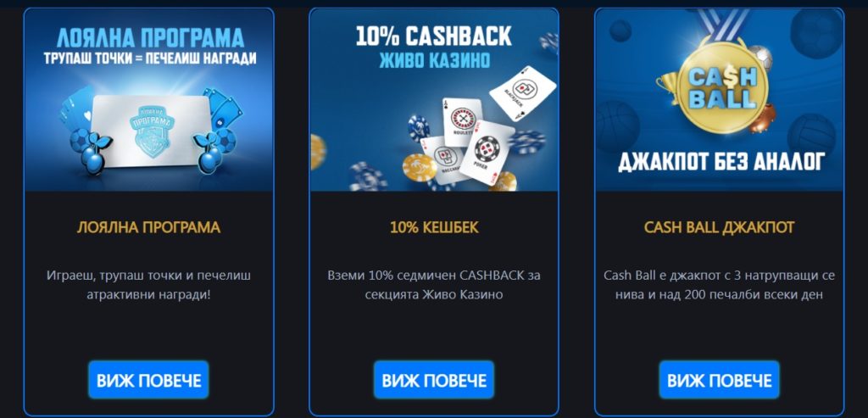Click the Poker playing card
This screenshot has width=868, height=418.
point(487,152)
